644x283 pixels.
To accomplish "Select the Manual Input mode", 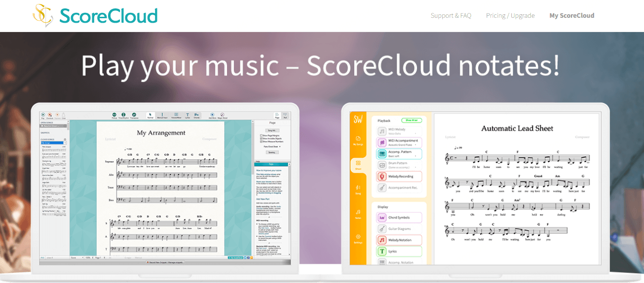I will 162,116.
